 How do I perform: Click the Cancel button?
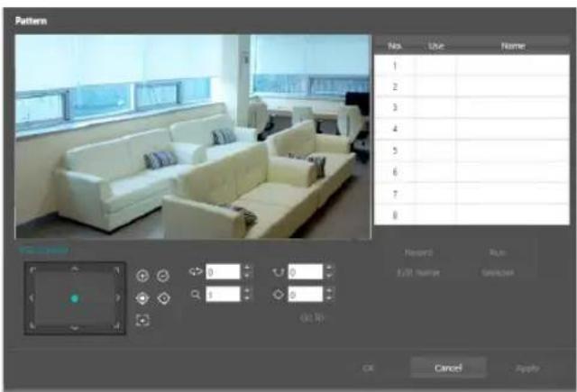click(448, 368)
